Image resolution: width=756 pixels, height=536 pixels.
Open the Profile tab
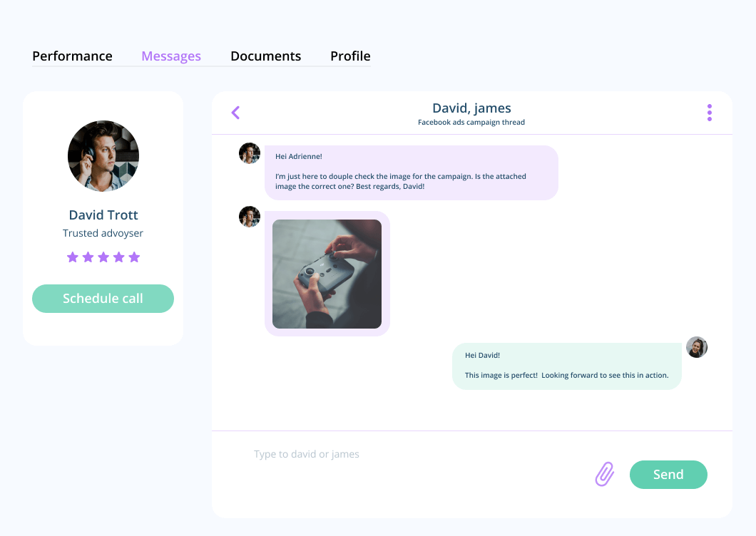[350, 56]
